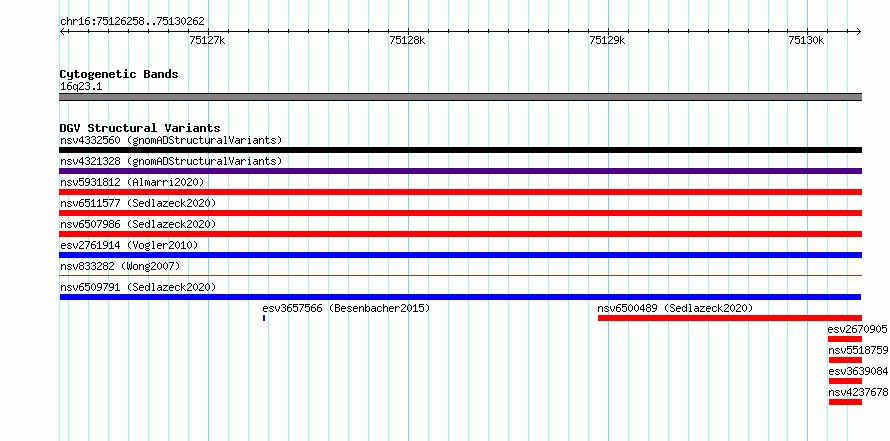Click the chr16:75126258..75130262 position label

point(132,22)
